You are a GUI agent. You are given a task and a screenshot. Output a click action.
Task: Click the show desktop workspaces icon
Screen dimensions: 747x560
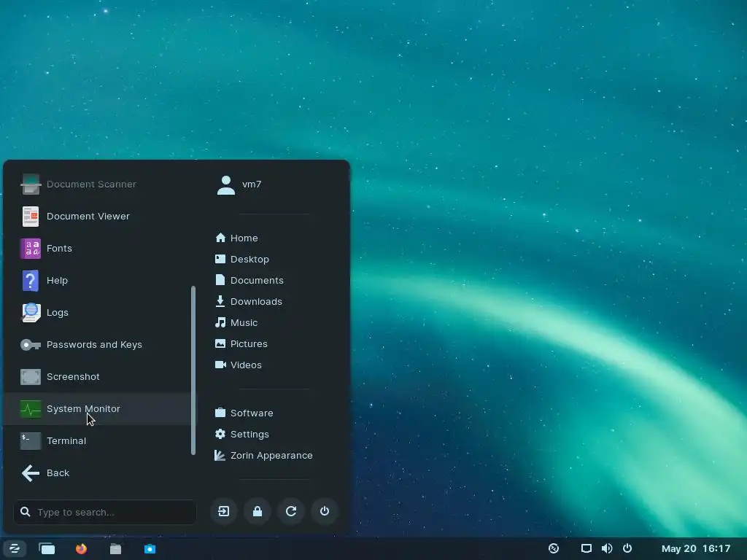coord(47,549)
